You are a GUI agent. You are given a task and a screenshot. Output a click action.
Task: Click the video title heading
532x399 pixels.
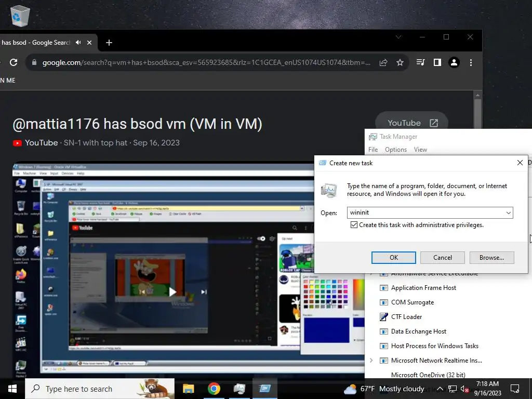click(x=137, y=124)
